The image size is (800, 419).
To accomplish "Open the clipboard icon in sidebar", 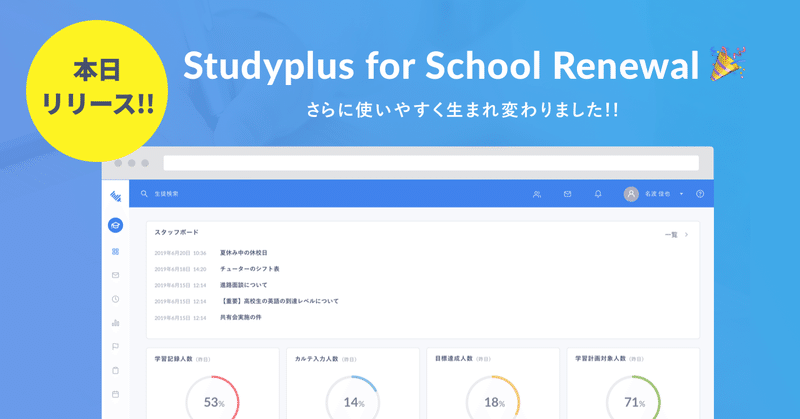I will (x=115, y=371).
